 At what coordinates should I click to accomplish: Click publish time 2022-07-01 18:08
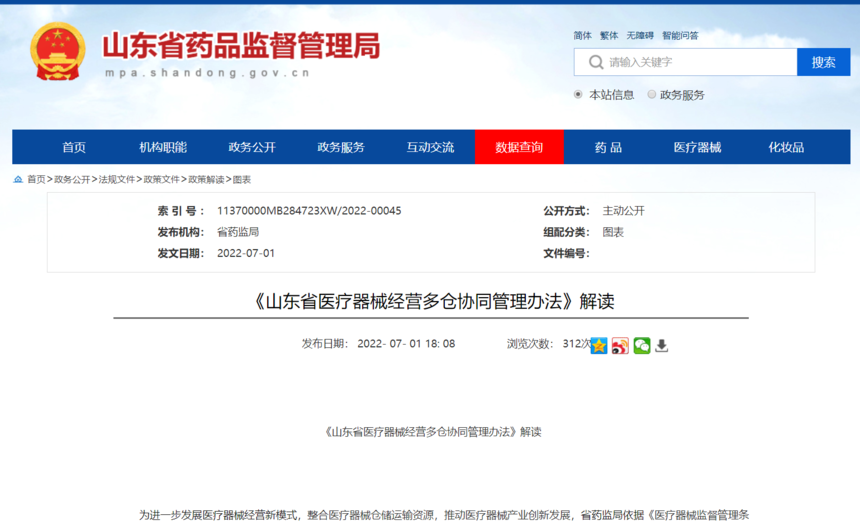[406, 344]
